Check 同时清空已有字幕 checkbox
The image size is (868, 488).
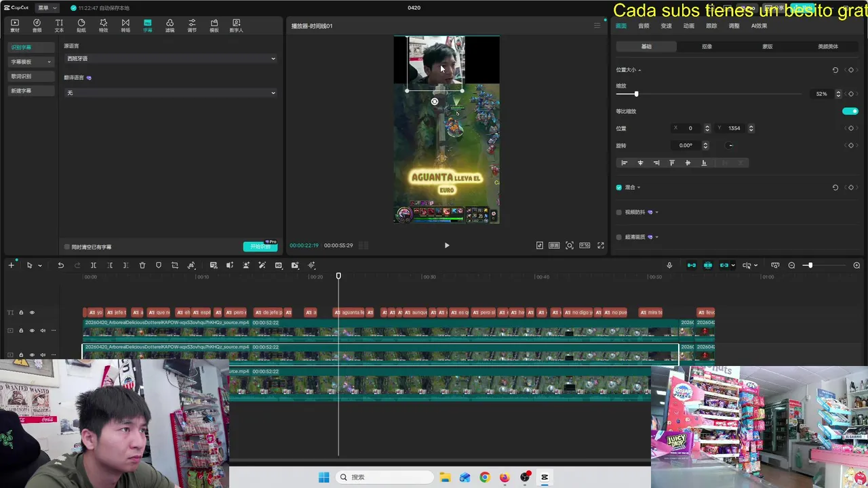[67, 247]
